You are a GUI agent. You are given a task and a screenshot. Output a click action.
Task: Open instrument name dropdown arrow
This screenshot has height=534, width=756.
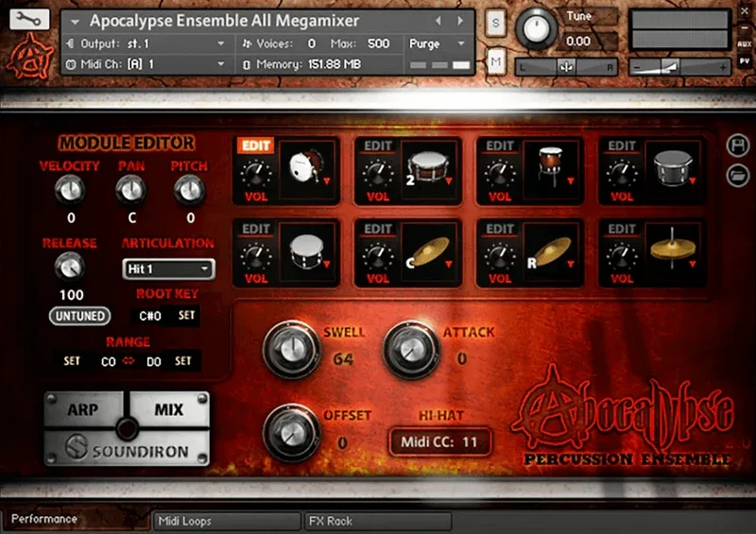[x=75, y=22]
